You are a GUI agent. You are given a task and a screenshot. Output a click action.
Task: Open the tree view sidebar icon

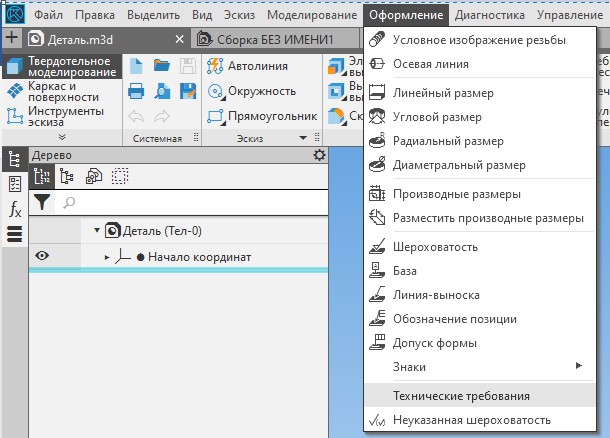click(x=15, y=159)
